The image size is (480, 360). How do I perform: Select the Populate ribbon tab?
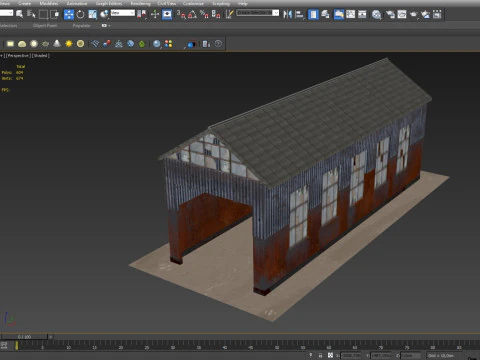[x=81, y=25]
